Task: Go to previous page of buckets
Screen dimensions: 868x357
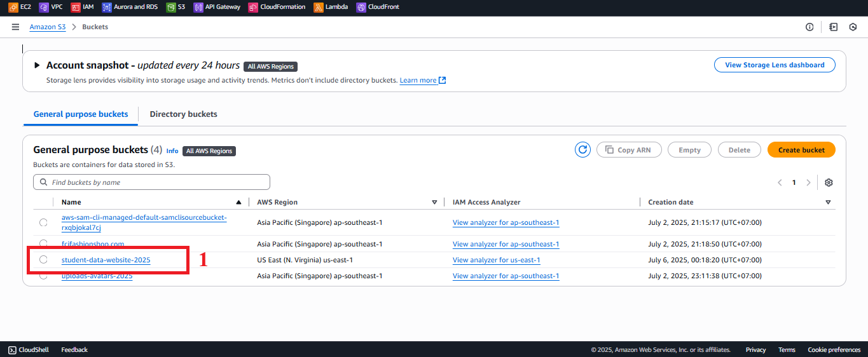Action: pyautogui.click(x=780, y=182)
